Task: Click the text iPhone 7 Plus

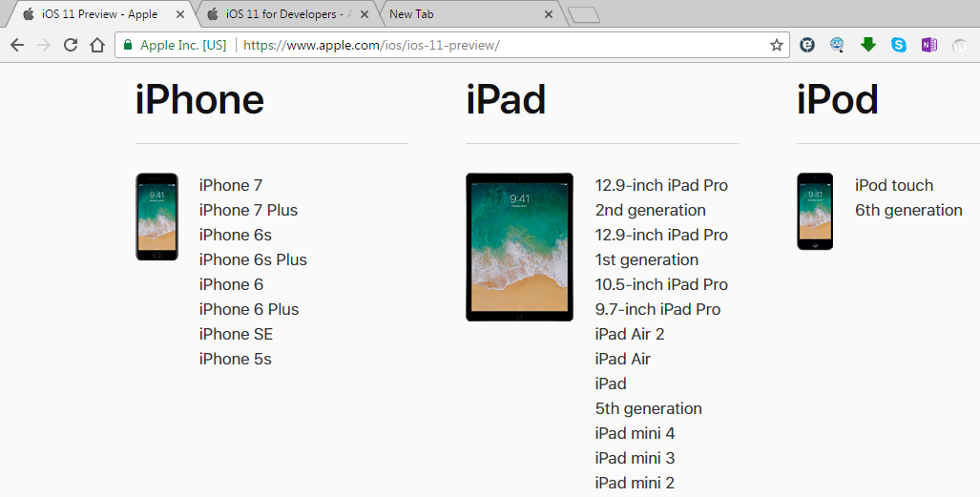Action: [249, 210]
